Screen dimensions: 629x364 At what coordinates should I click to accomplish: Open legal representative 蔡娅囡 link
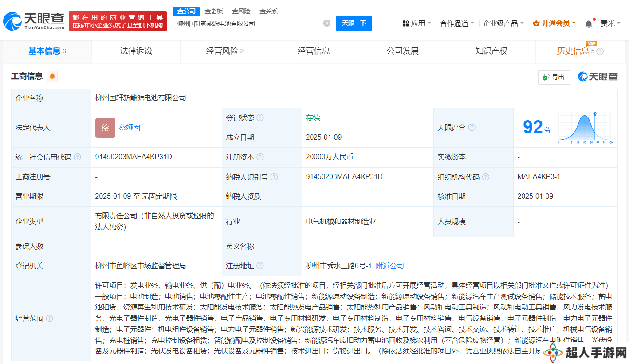point(130,128)
